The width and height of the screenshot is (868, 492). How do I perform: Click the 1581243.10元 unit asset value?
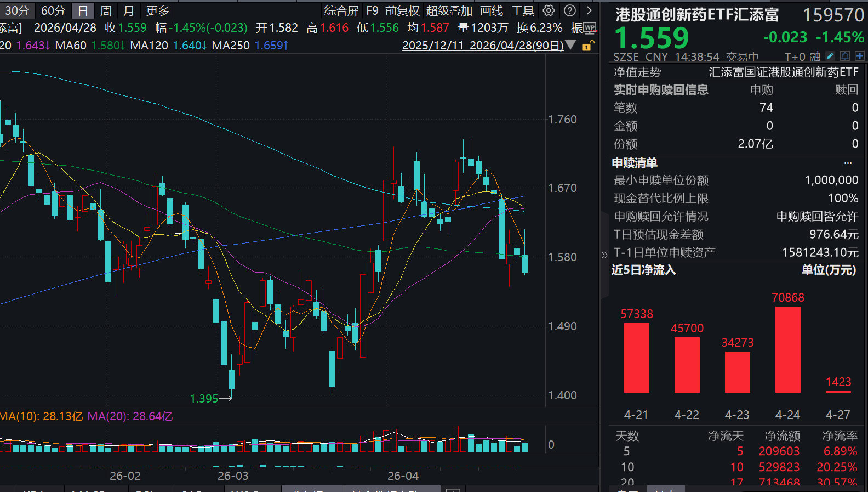coord(820,253)
